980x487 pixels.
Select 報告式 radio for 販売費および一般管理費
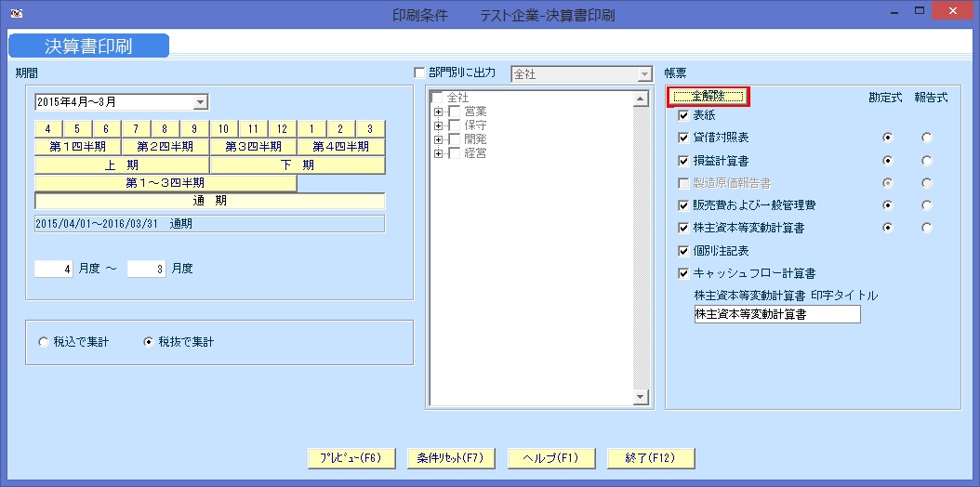pyautogui.click(x=927, y=205)
